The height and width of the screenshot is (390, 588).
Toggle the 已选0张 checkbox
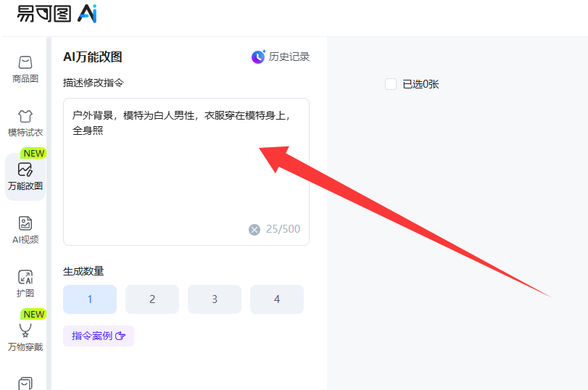pos(391,84)
